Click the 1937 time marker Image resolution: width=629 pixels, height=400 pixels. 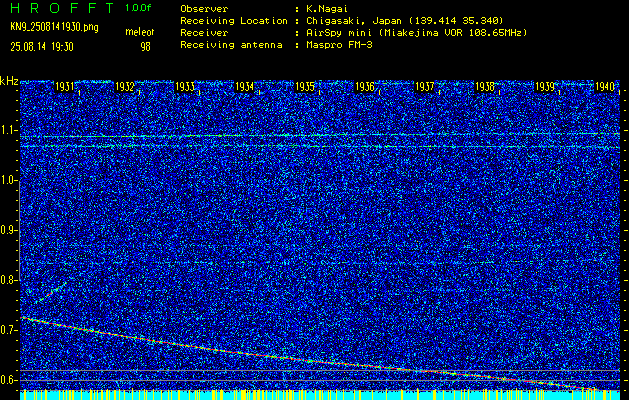pyautogui.click(x=424, y=87)
